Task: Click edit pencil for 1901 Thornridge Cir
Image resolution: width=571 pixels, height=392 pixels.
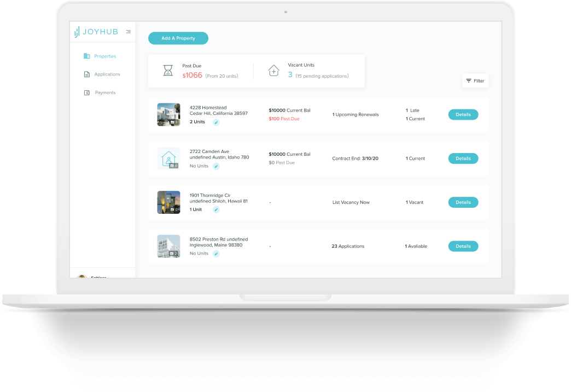Action: coord(216,210)
